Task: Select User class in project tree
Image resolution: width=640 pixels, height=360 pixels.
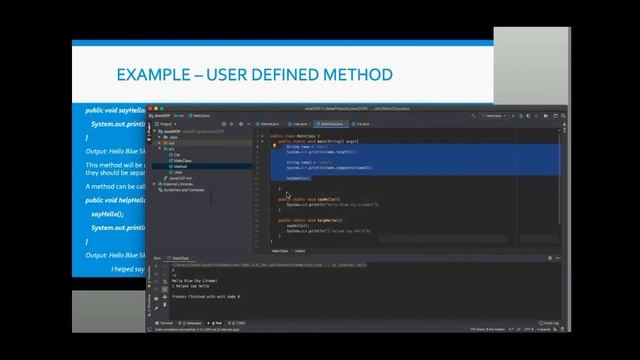Action: (176, 172)
